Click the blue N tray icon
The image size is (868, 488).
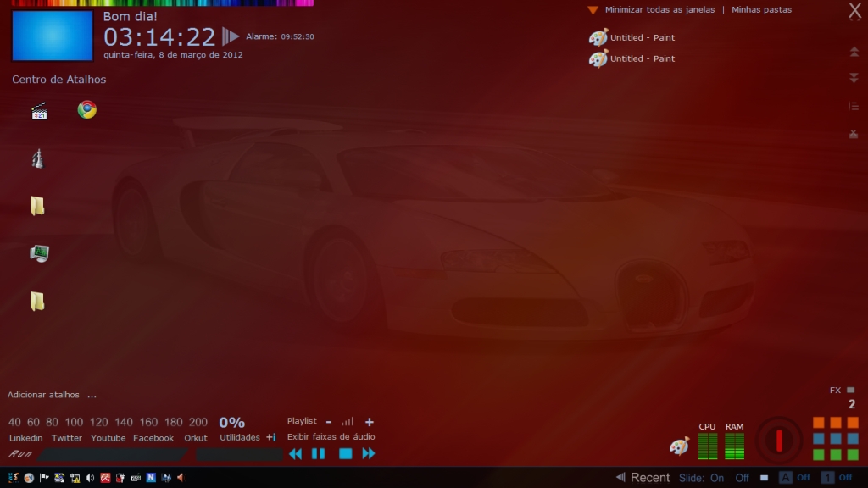[151, 478]
